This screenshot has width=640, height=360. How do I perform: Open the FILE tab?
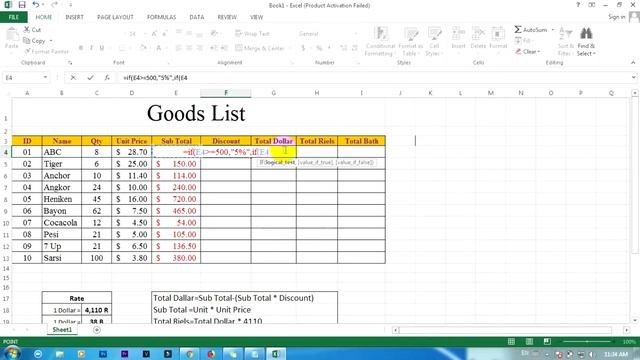click(13, 17)
